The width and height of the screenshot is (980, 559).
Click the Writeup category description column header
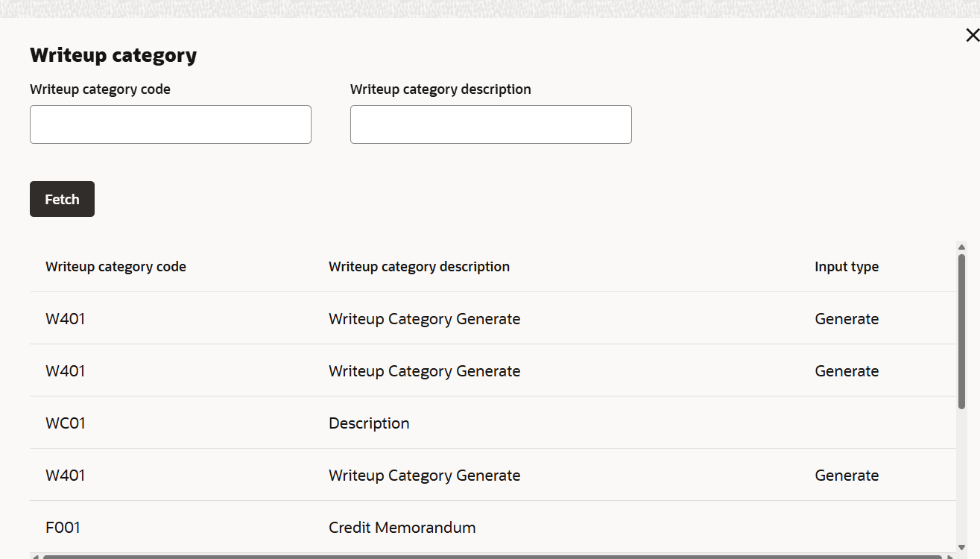(x=419, y=267)
